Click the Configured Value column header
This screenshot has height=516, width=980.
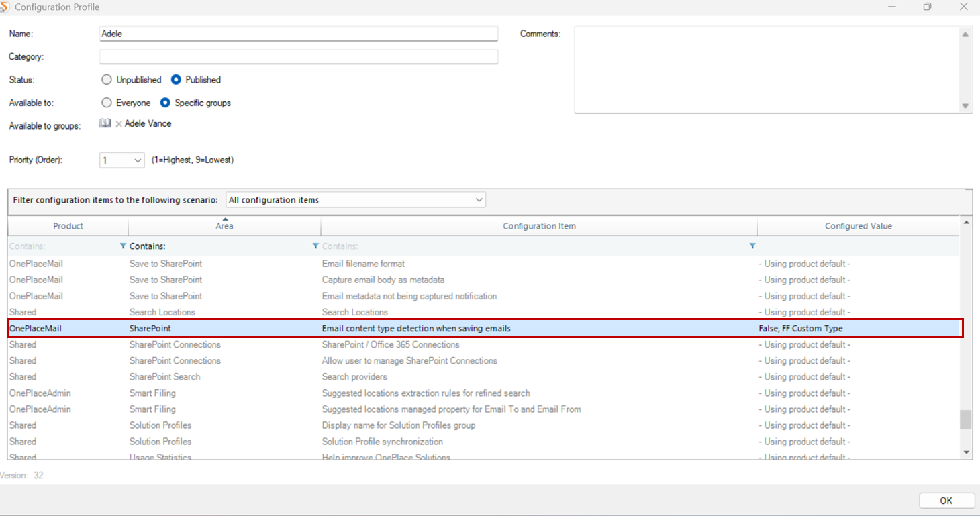coord(858,226)
